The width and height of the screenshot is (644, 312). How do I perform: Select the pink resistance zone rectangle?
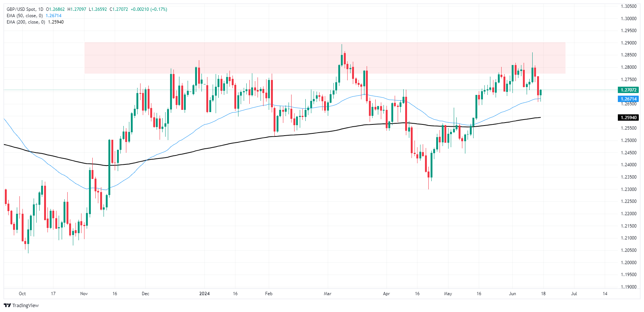(x=324, y=58)
